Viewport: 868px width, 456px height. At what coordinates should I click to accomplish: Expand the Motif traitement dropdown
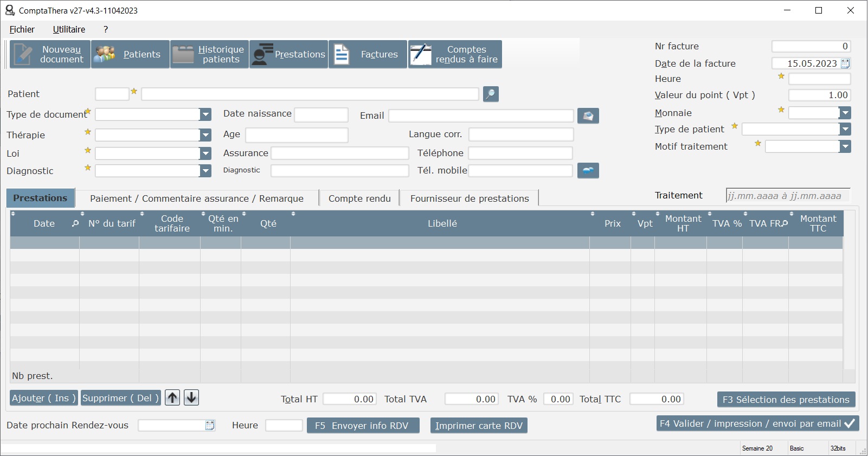(x=845, y=146)
